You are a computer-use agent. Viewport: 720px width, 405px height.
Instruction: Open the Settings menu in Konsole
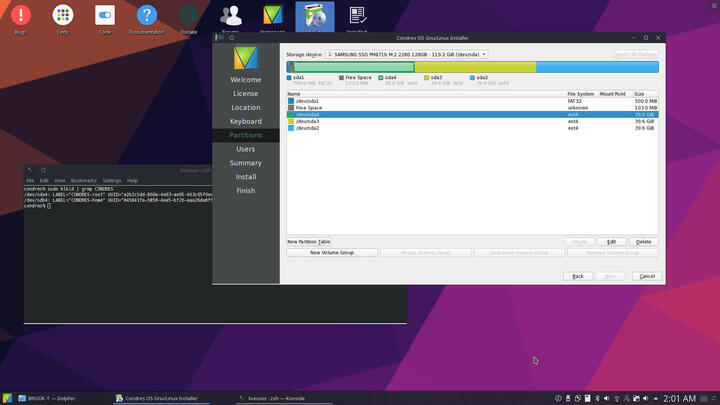(112, 180)
